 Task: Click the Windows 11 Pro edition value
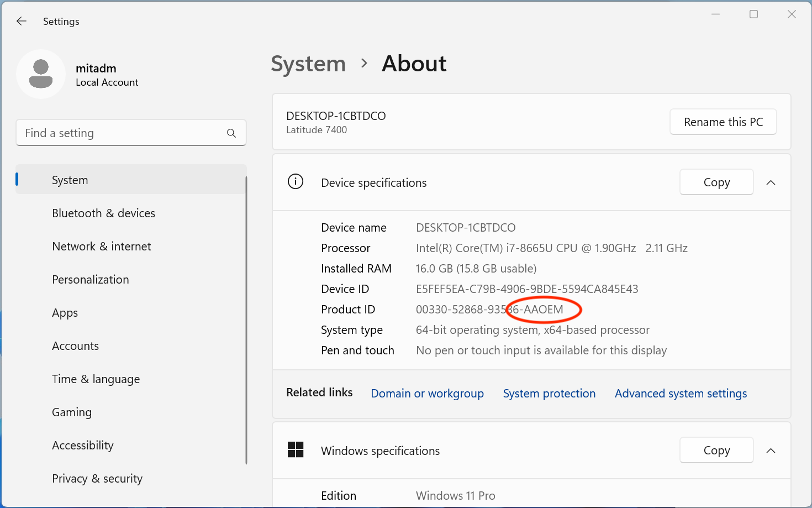click(x=456, y=496)
